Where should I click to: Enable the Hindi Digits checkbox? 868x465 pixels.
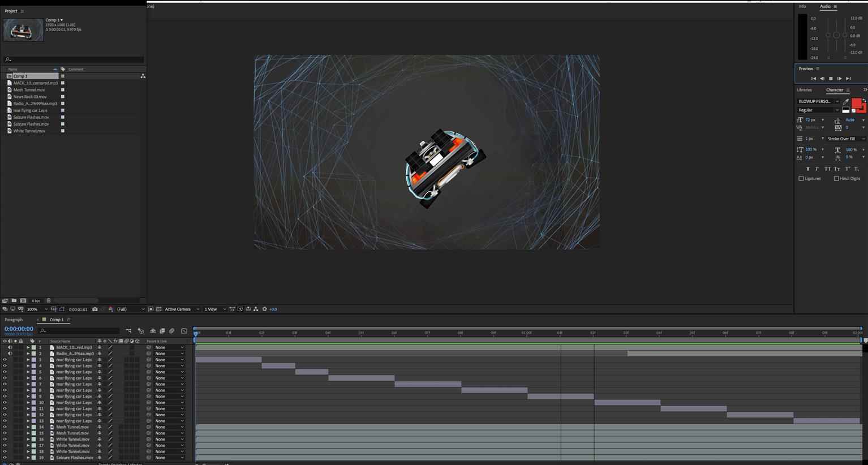click(836, 179)
